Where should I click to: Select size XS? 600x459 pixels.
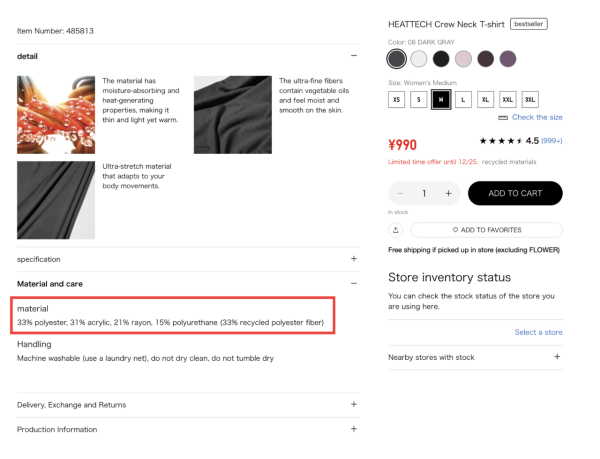click(397, 99)
